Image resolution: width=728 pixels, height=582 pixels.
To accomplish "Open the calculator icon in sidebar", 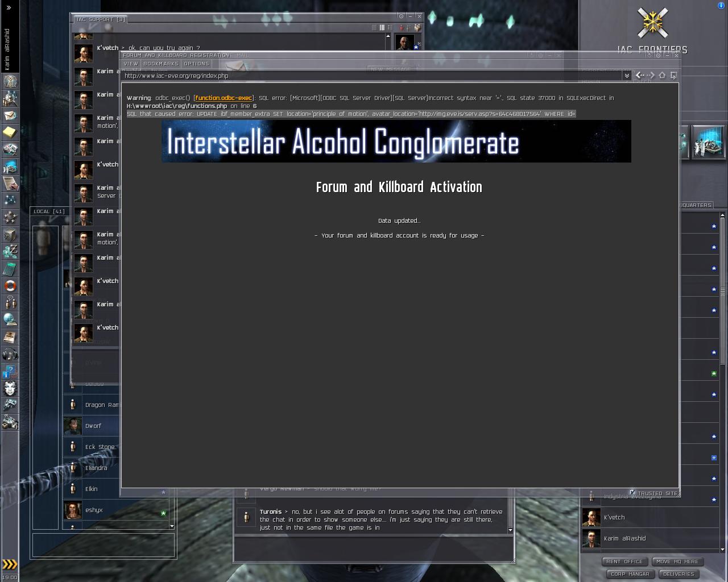I will (10, 268).
